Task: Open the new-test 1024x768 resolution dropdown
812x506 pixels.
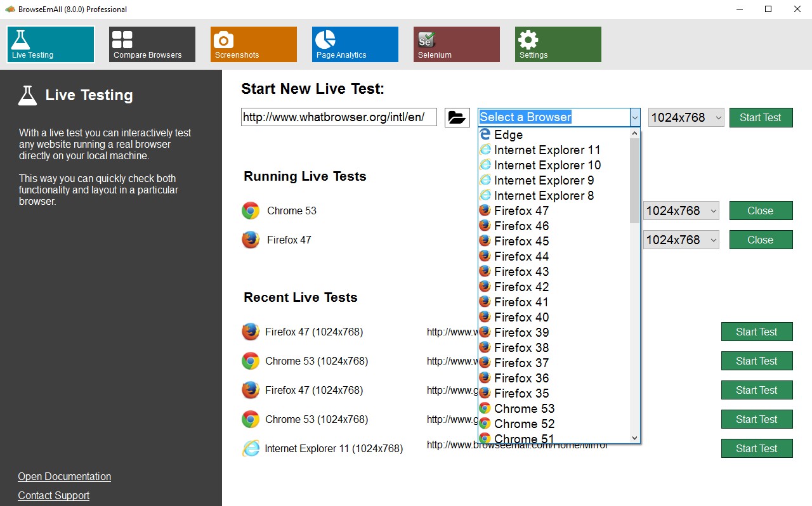Action: tap(686, 117)
